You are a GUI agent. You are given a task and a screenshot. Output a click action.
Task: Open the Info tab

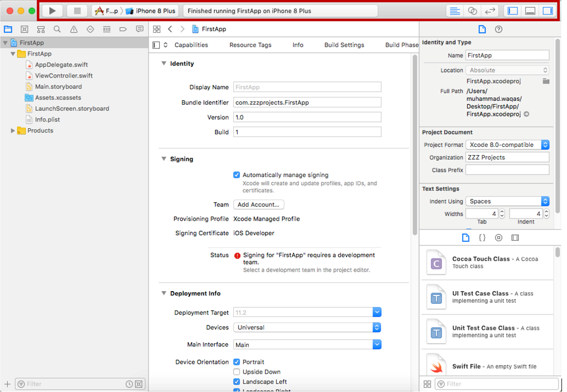298,45
